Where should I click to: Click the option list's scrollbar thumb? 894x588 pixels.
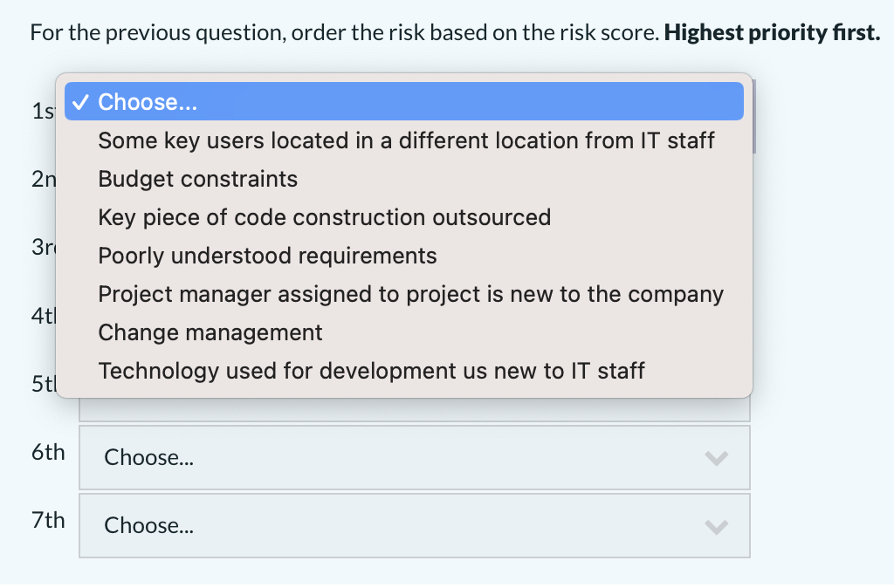(753, 118)
